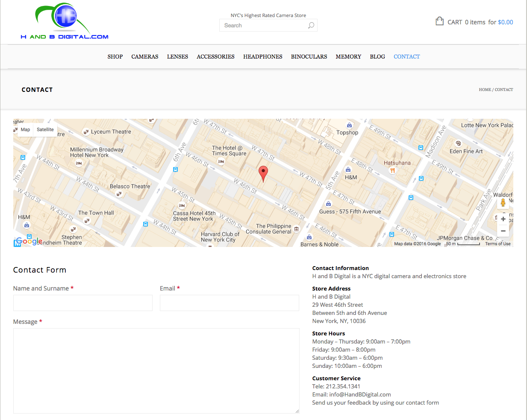Viewport: 527px width, 420px height.
Task: Open the SHOP menu
Action: 115,56
